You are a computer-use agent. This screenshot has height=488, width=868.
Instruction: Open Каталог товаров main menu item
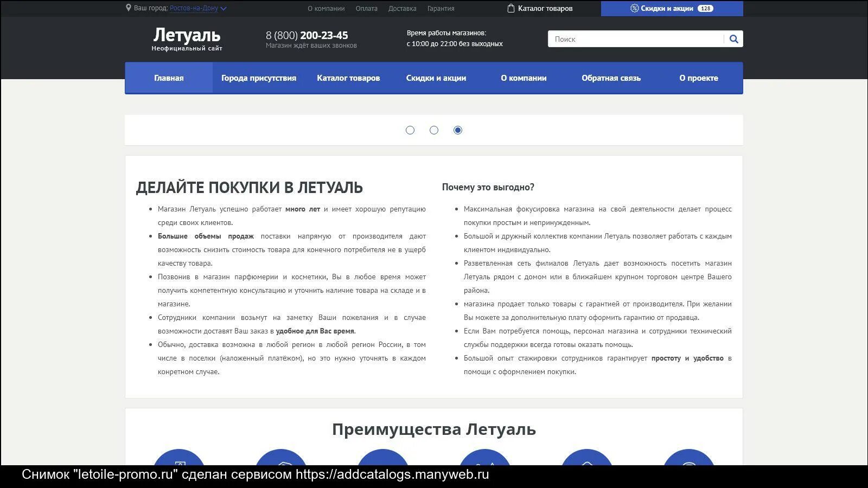(x=348, y=78)
